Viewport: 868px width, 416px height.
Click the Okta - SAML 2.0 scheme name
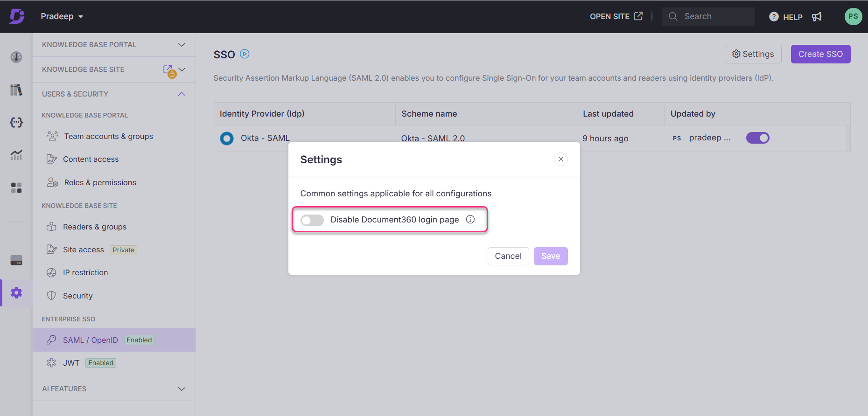433,139
